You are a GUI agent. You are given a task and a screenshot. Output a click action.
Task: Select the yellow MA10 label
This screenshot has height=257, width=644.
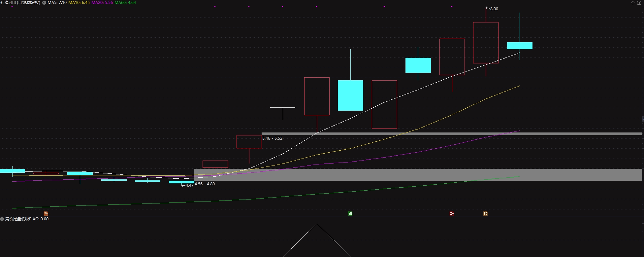coord(79,3)
